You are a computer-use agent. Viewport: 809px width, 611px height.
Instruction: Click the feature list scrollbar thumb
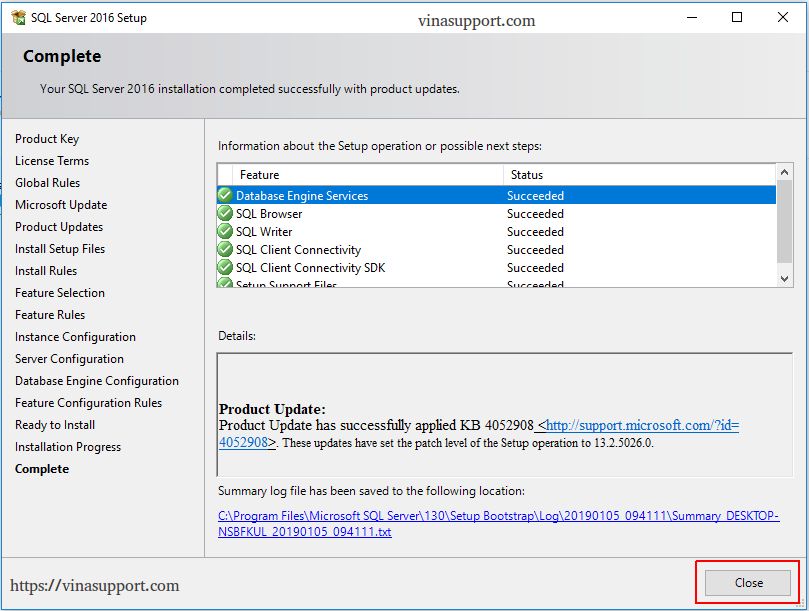(x=784, y=222)
